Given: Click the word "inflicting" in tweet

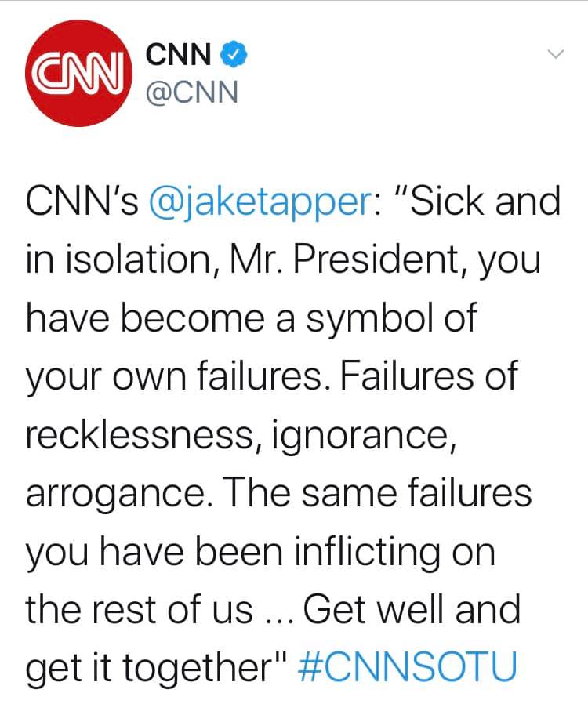Looking at the screenshot, I should tap(367, 553).
